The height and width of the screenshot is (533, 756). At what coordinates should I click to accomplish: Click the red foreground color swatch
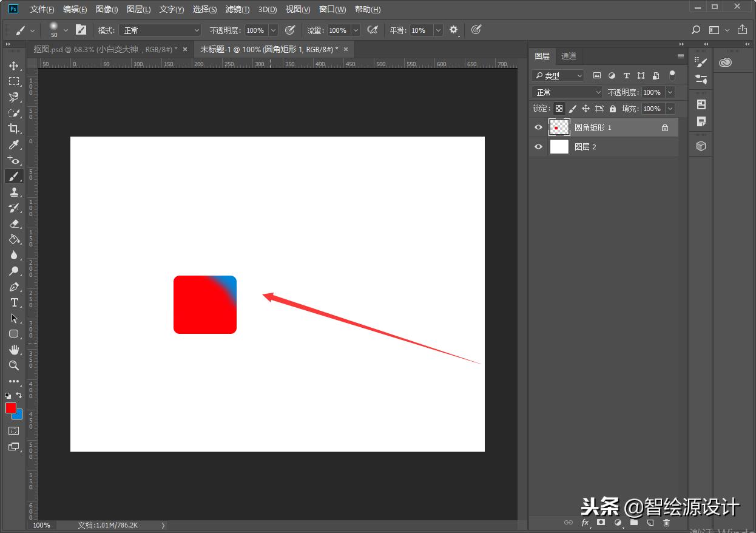[10, 408]
